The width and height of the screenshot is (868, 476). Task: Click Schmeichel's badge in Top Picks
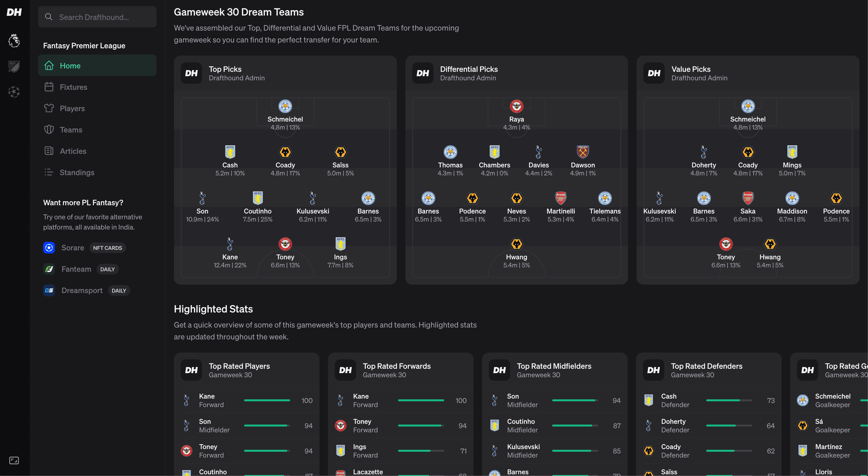click(285, 107)
